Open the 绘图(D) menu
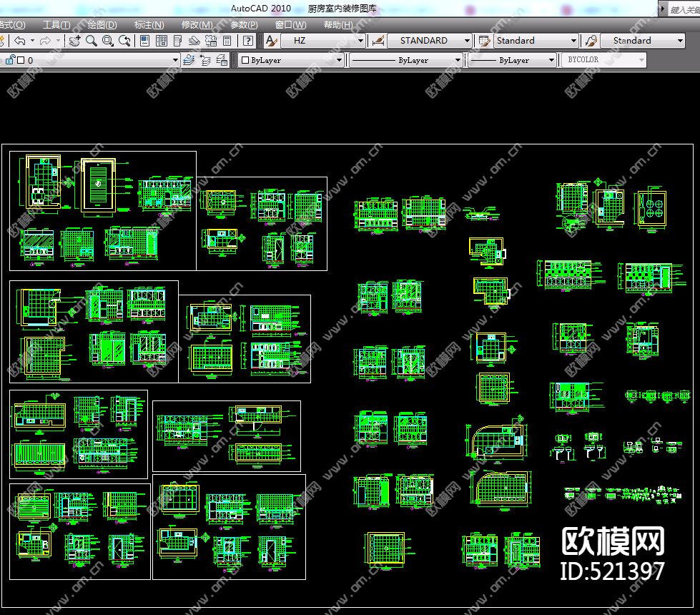 [x=102, y=25]
